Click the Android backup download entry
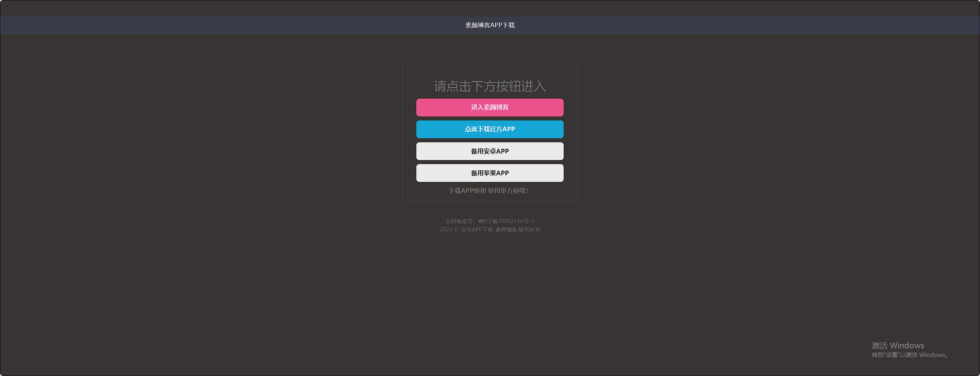The width and height of the screenshot is (980, 376). point(490,151)
